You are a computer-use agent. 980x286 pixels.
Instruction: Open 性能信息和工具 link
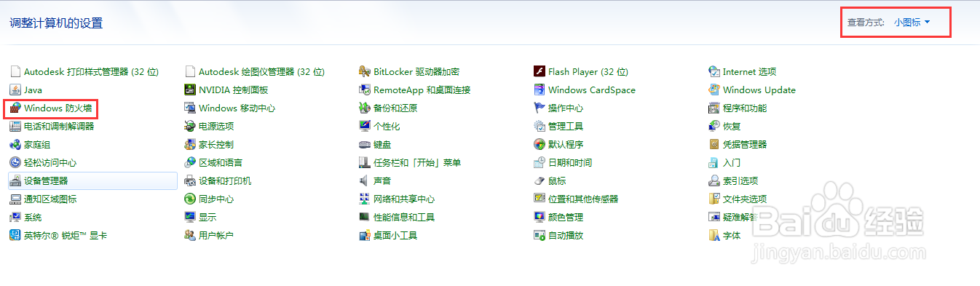point(404,218)
